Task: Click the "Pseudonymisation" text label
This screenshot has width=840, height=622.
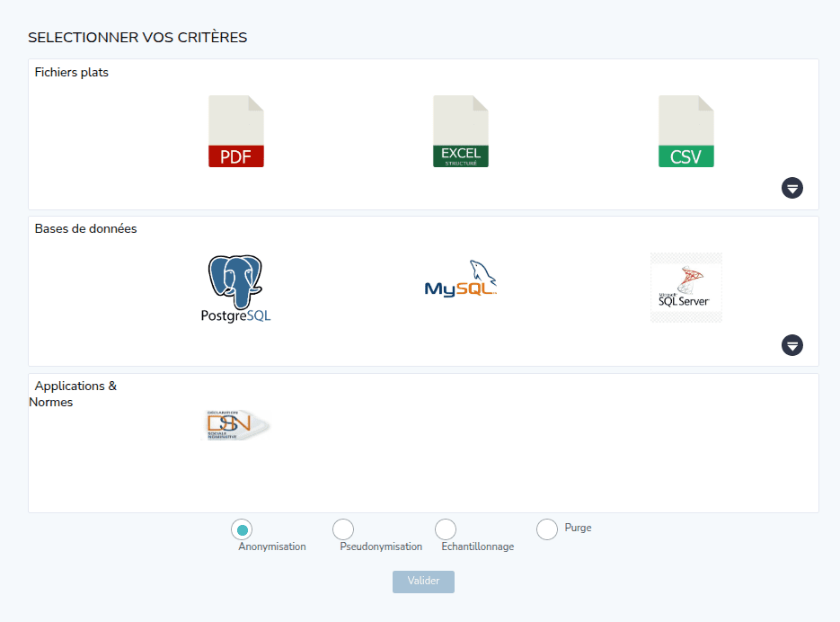Action: pos(381,546)
